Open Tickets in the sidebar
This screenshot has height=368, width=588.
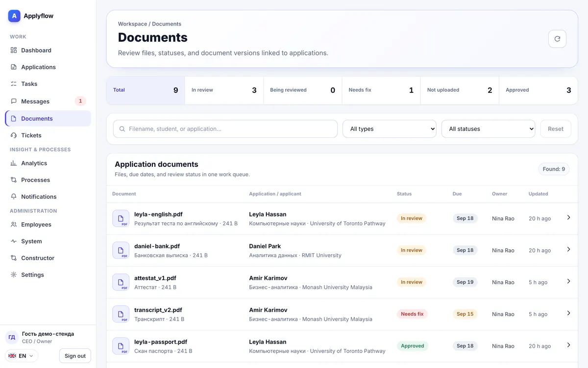pos(48,135)
